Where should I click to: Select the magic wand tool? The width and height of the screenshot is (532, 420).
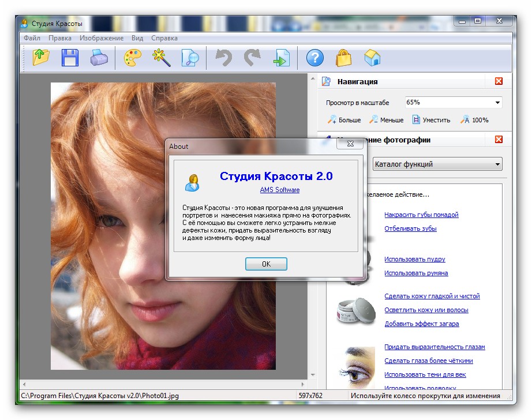pos(160,58)
